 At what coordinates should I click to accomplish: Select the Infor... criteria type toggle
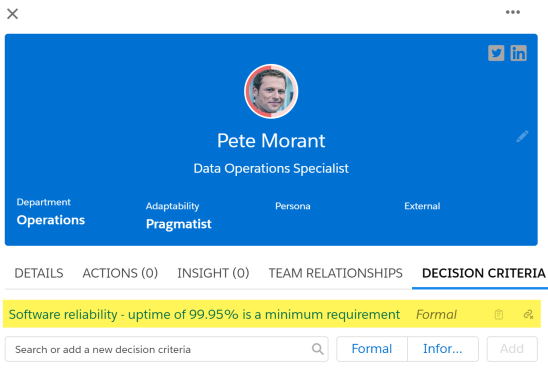coord(443,349)
